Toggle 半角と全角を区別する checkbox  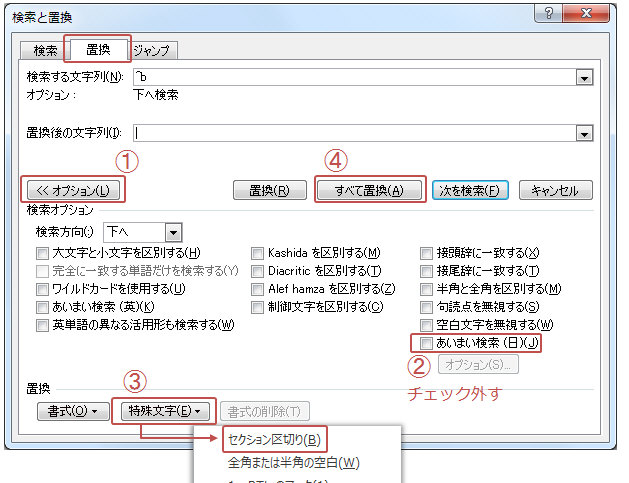(x=426, y=289)
